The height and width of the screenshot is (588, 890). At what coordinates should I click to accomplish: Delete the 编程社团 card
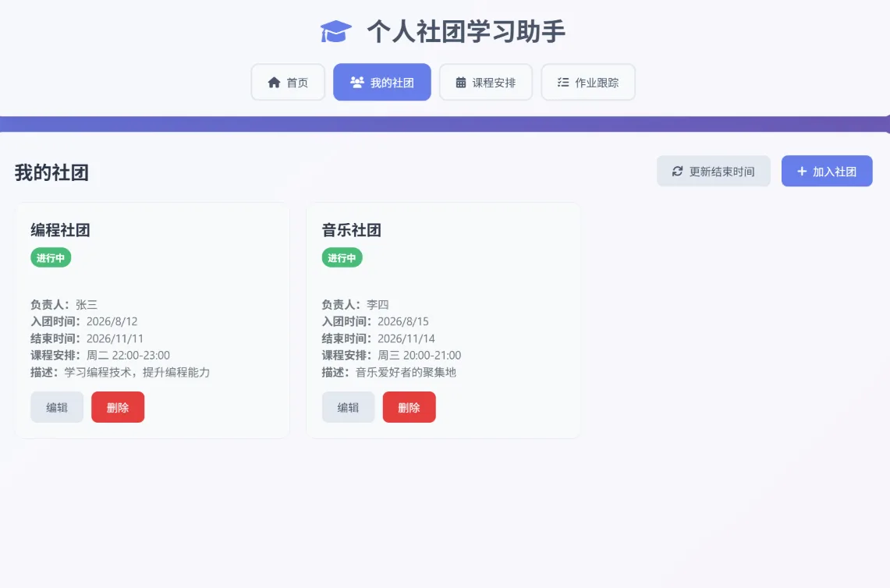tap(118, 407)
